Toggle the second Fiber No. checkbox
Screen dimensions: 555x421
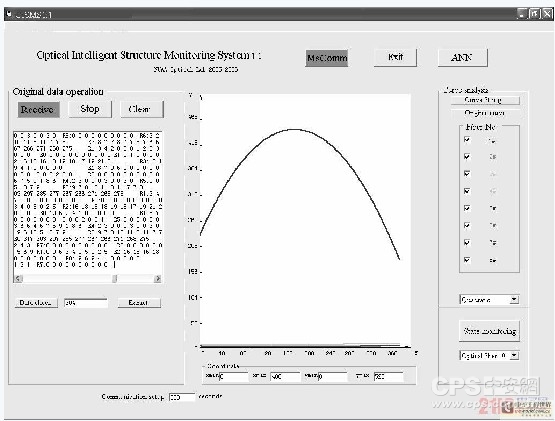467,157
